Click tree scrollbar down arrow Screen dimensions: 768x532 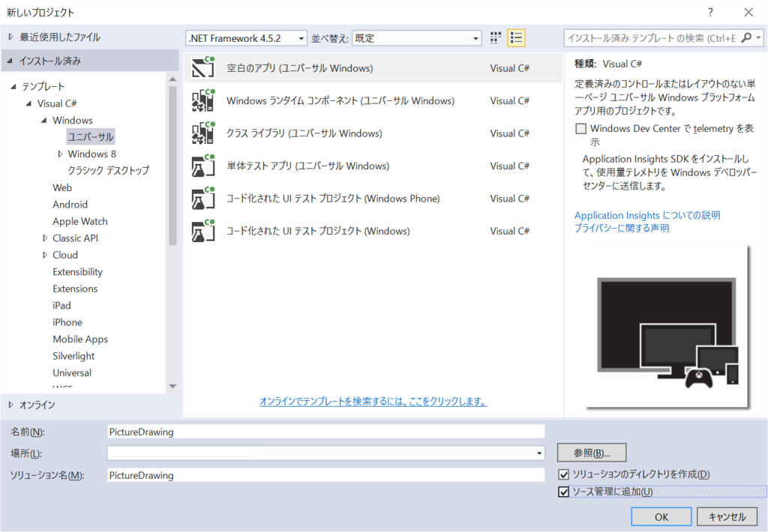pos(172,386)
